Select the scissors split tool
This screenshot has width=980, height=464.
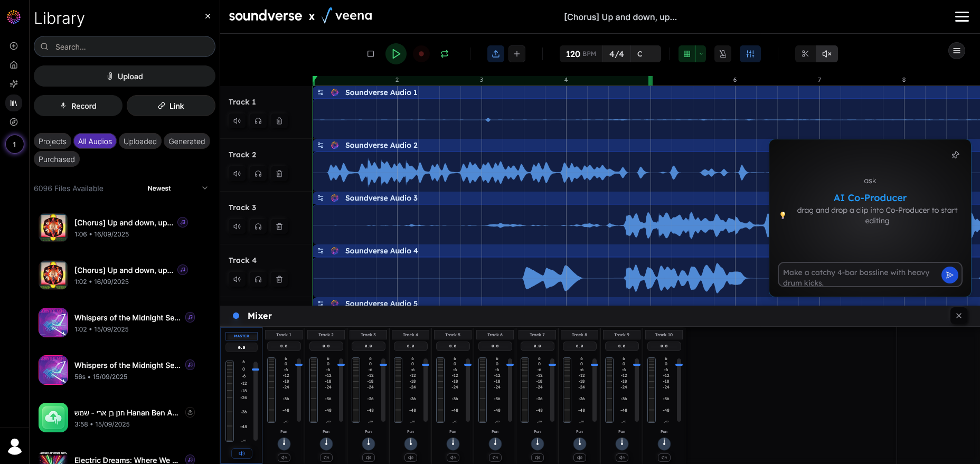[x=805, y=54]
